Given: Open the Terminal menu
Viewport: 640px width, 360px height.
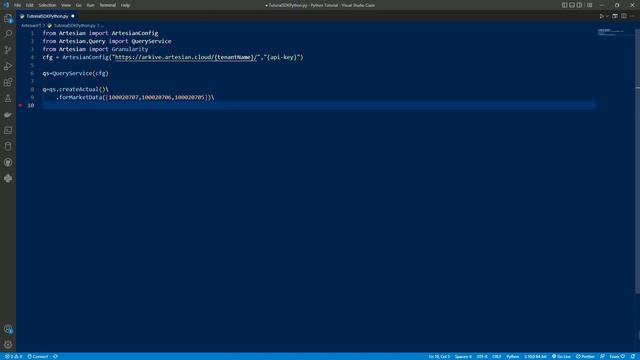Looking at the screenshot, I should [108, 5].
